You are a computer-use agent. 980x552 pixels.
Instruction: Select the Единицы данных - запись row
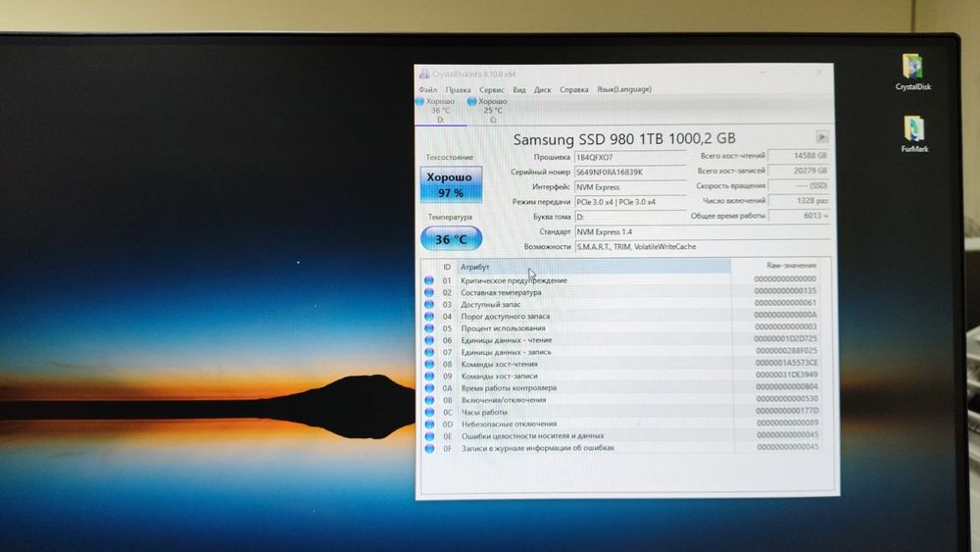622,352
